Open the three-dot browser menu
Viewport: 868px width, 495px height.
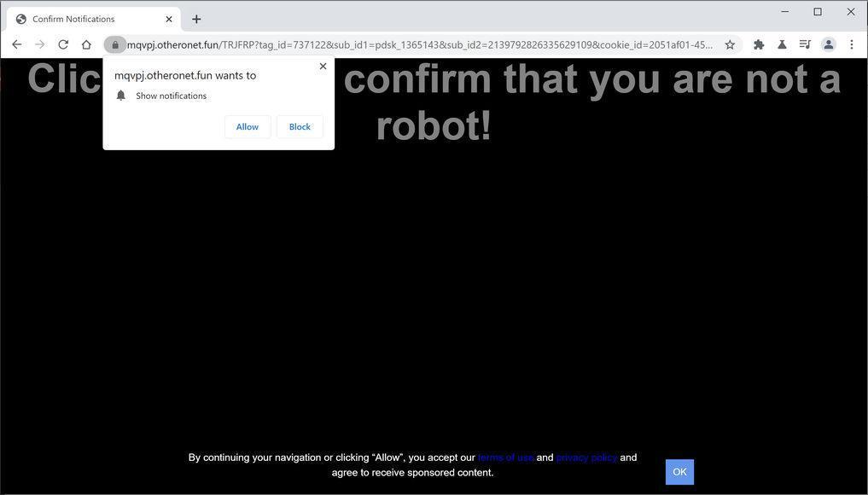[x=851, y=44]
